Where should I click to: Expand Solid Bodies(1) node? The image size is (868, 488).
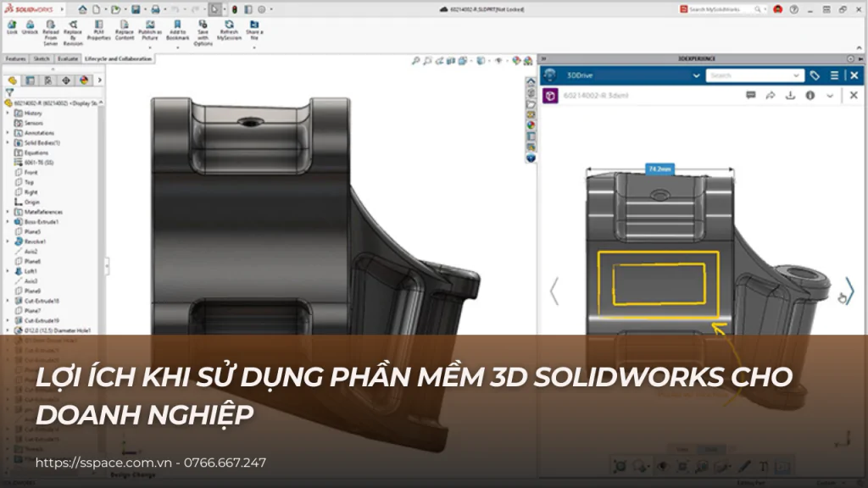8,142
